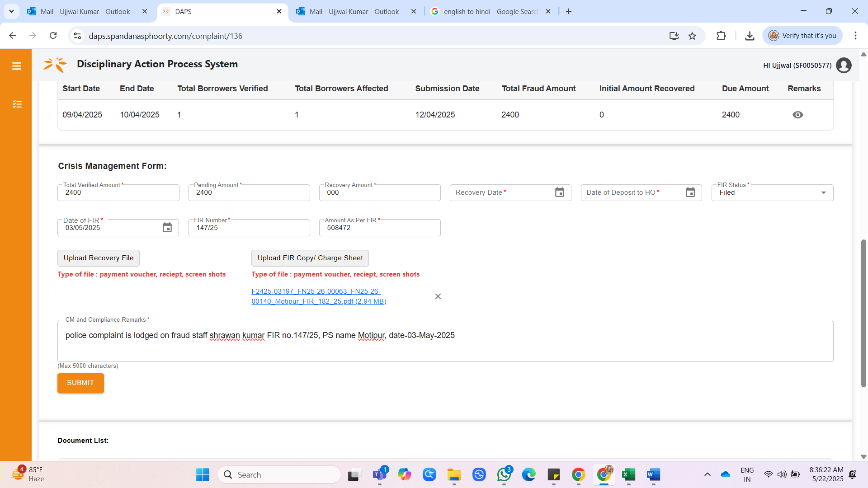This screenshot has width=868, height=488.
Task: Click the Recovery Amount input field
Action: pos(380,193)
